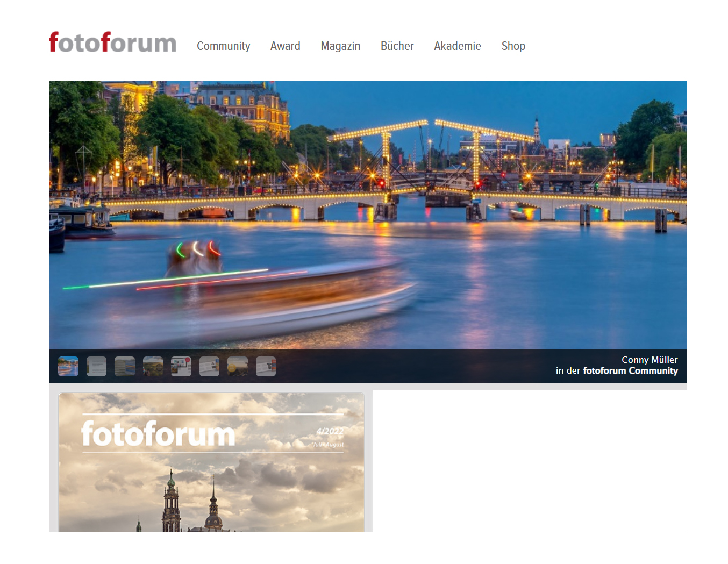The width and height of the screenshot is (728, 564).
Task: Select the eighth and last slideshow thumbnail
Action: coord(266,367)
